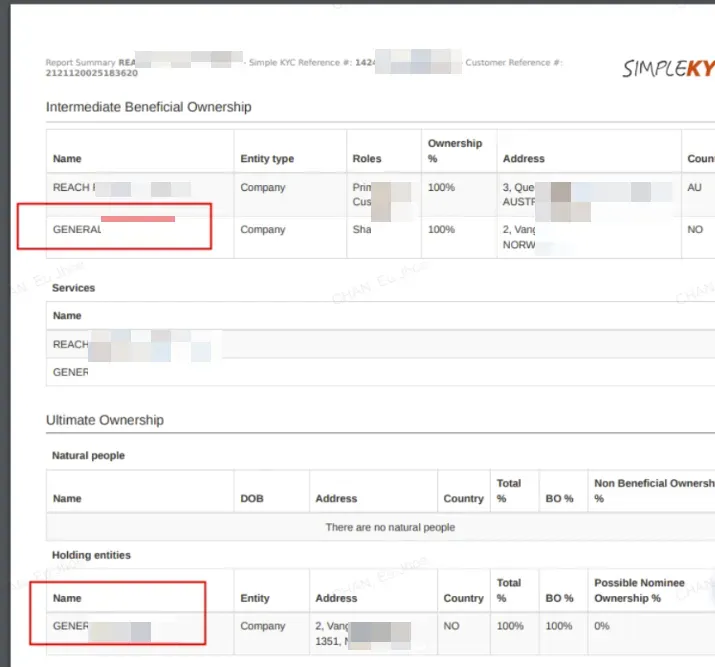The image size is (715, 667).
Task: Select the Intermediate Beneficial Ownership heading
Action: coord(148,107)
